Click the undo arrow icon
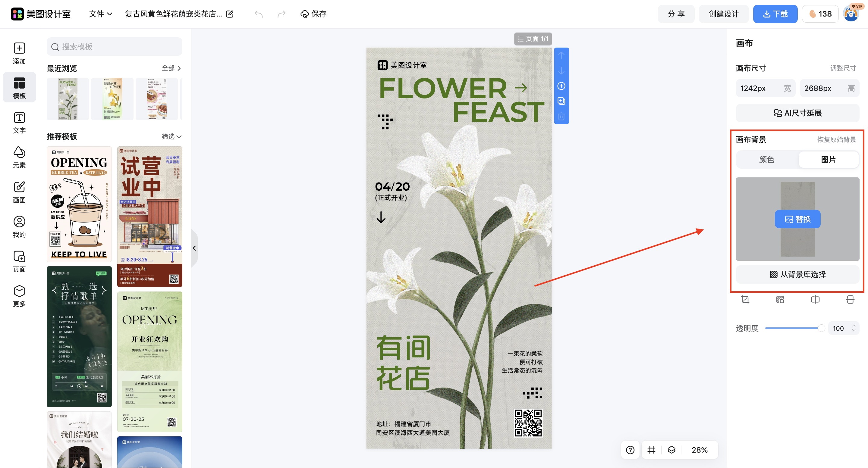 pyautogui.click(x=259, y=14)
